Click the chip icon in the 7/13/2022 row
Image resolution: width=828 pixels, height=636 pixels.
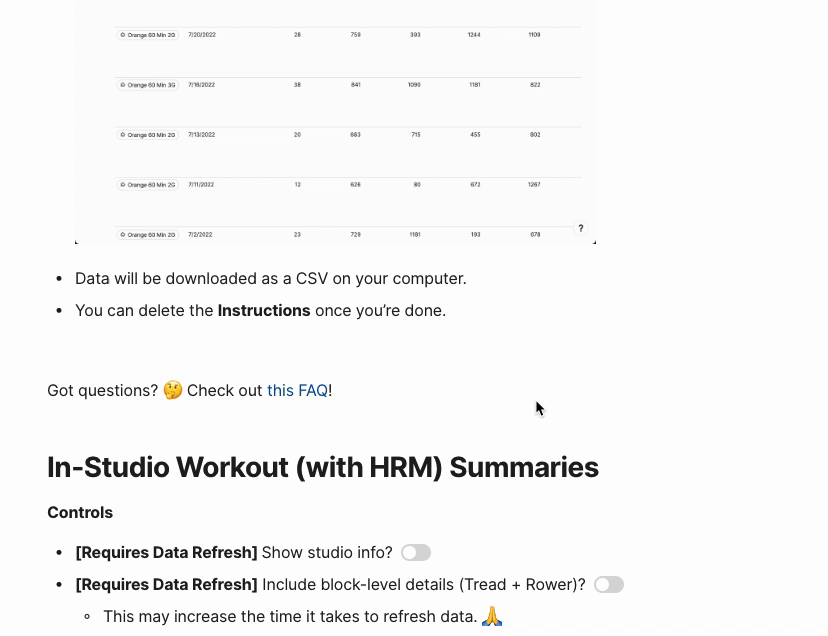coord(123,135)
